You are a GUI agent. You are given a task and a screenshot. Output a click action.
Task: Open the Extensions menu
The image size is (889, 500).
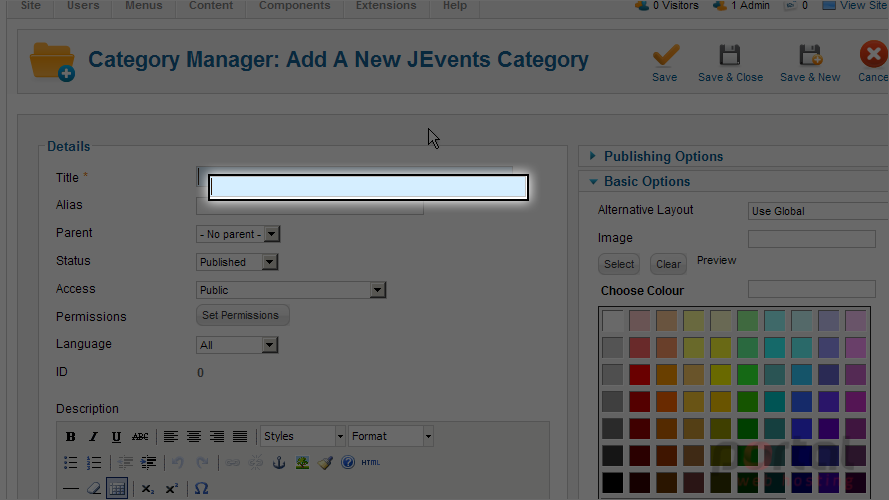tap(386, 6)
